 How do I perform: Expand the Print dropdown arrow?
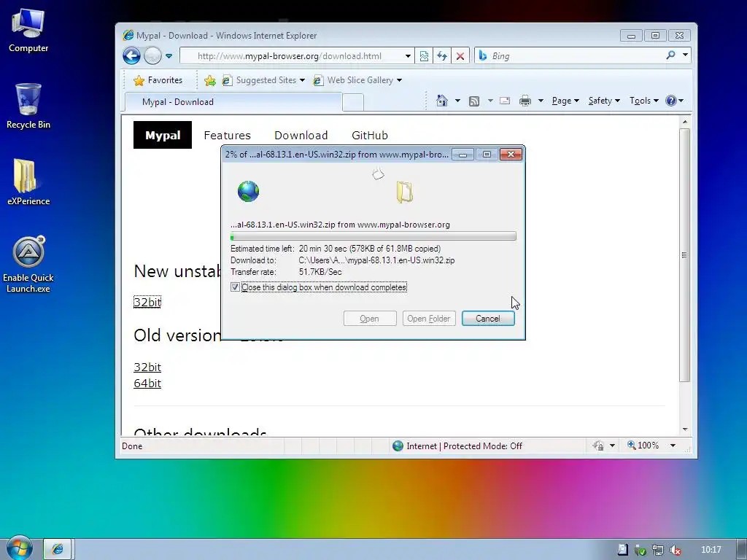(x=541, y=101)
